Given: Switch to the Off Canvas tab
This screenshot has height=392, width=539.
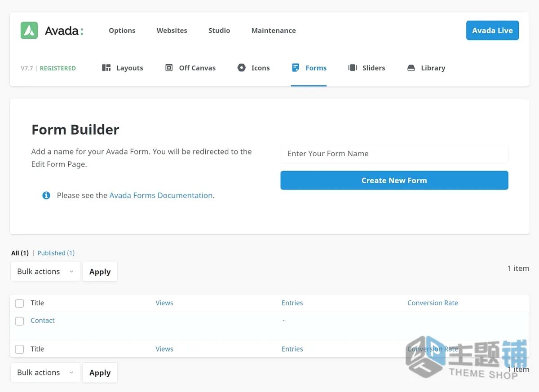Looking at the screenshot, I should 190,68.
